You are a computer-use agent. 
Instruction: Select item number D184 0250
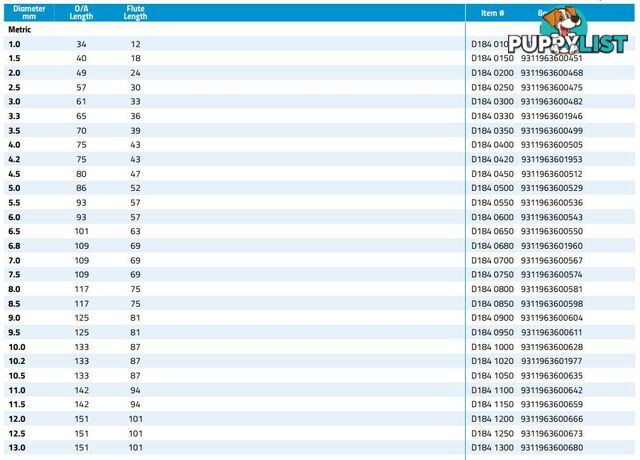(x=492, y=87)
